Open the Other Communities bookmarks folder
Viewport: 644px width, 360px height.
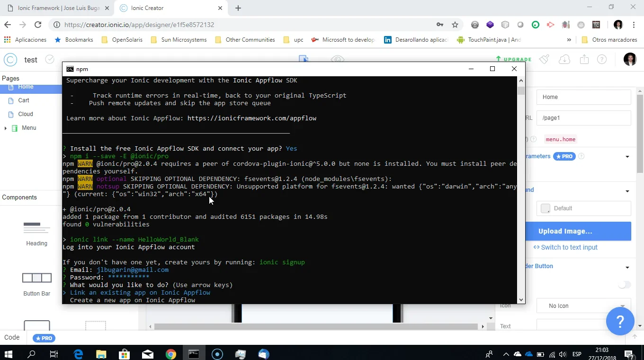245,40
